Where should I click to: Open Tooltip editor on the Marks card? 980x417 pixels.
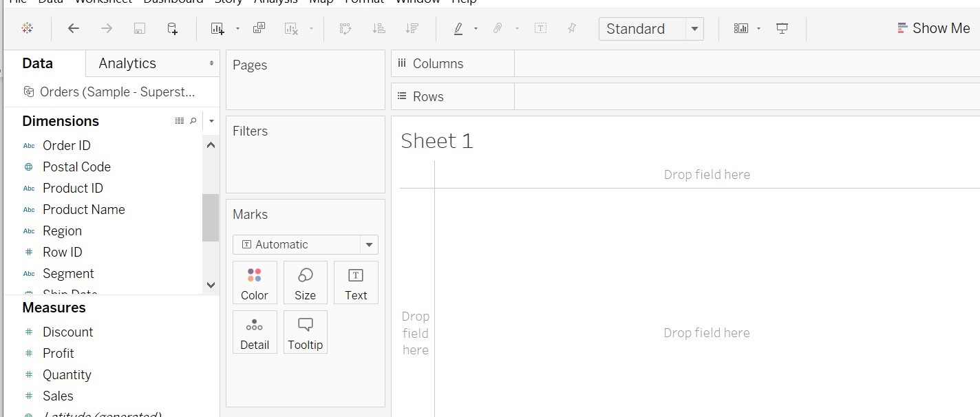tap(306, 332)
